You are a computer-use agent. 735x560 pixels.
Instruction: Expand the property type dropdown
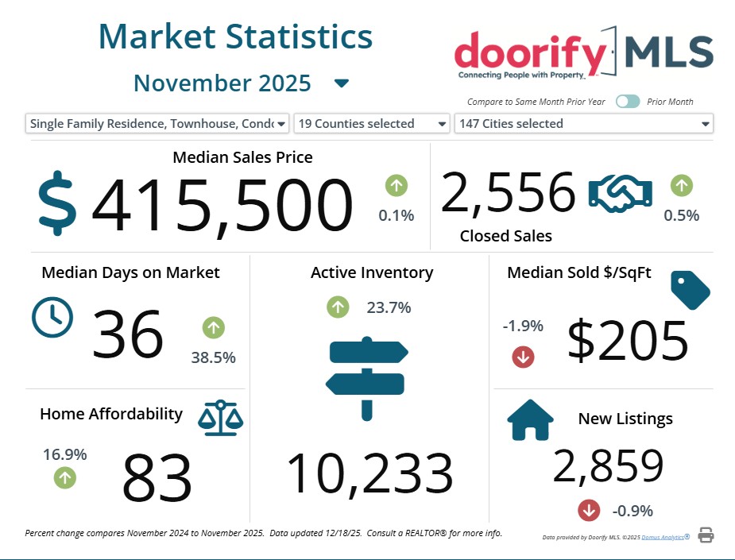tap(281, 124)
